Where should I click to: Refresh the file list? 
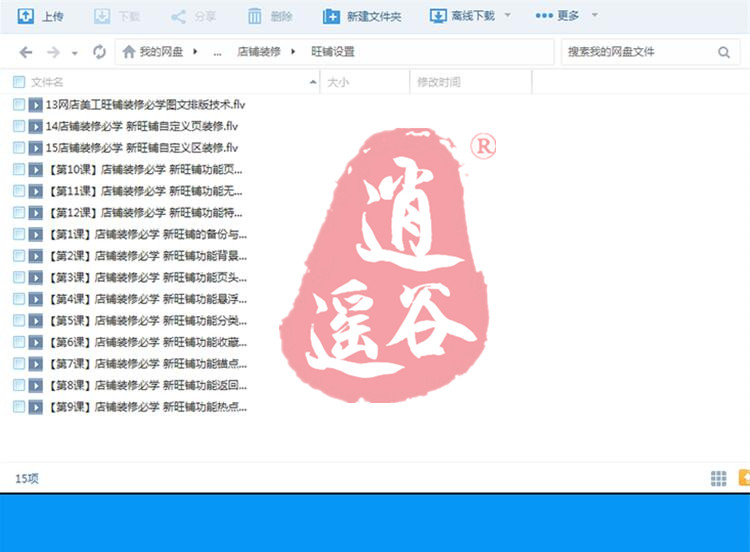[99, 52]
